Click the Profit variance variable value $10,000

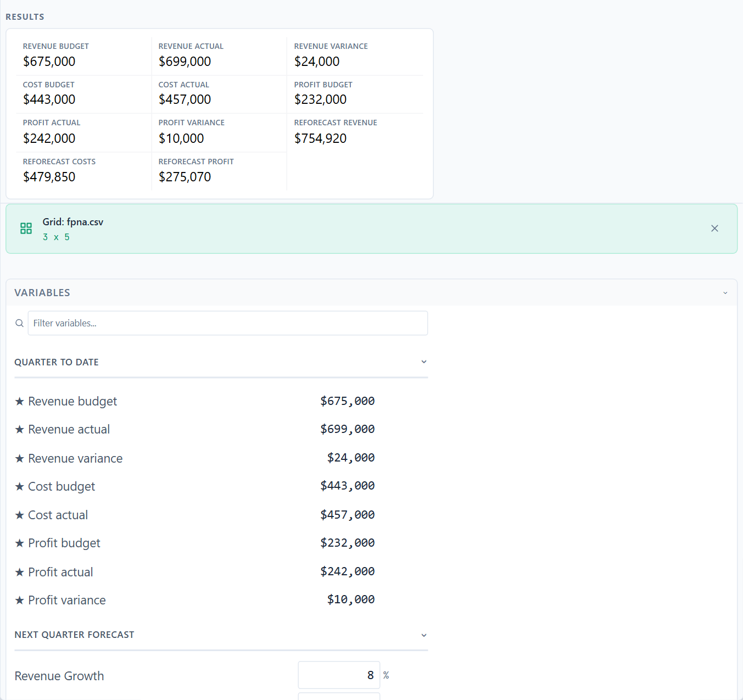[x=351, y=599]
